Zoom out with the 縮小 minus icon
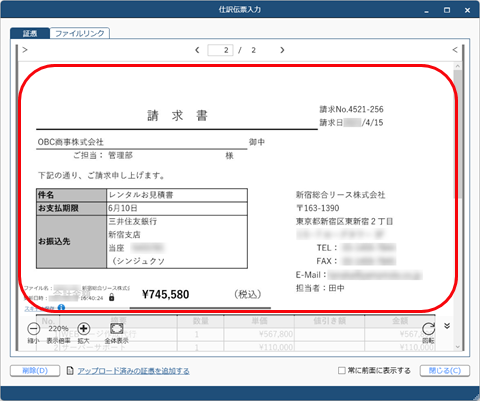This screenshot has width=480, height=401. [x=33, y=329]
